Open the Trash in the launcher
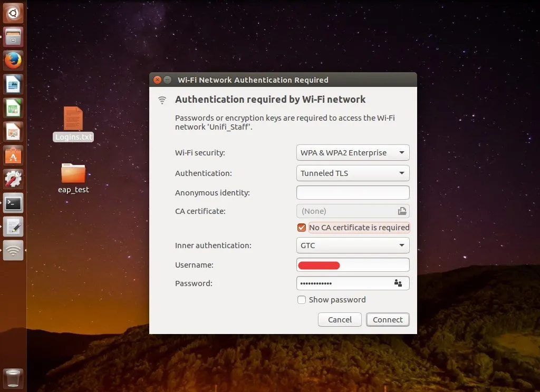540x392 pixels. (13, 378)
